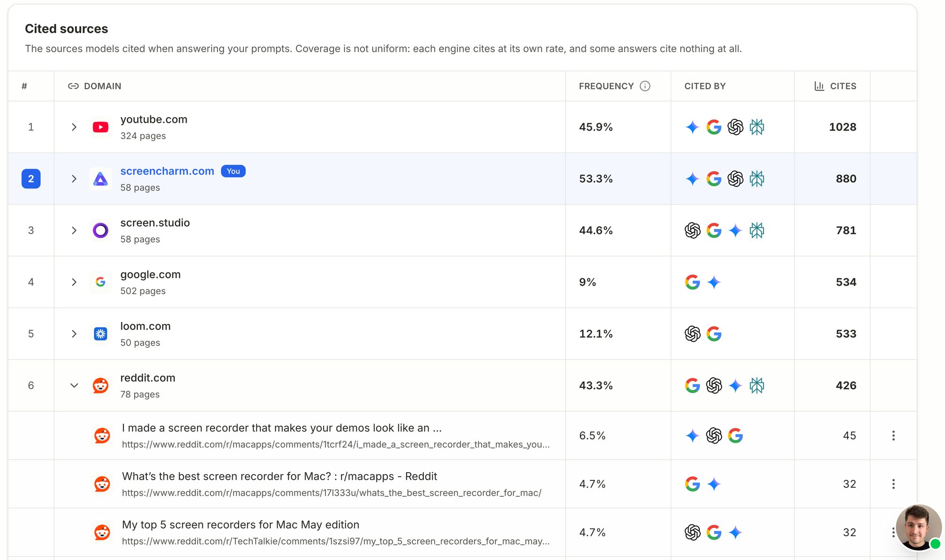
Task: Click the ChatGPT icon in screencharm.com row
Action: pos(735,178)
